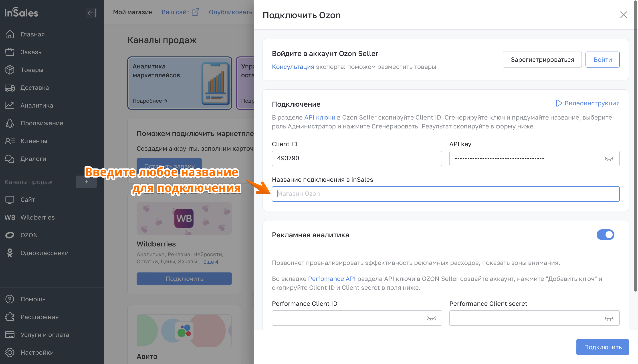Open Главная via the home icon
638x364 pixels.
pyautogui.click(x=10, y=34)
